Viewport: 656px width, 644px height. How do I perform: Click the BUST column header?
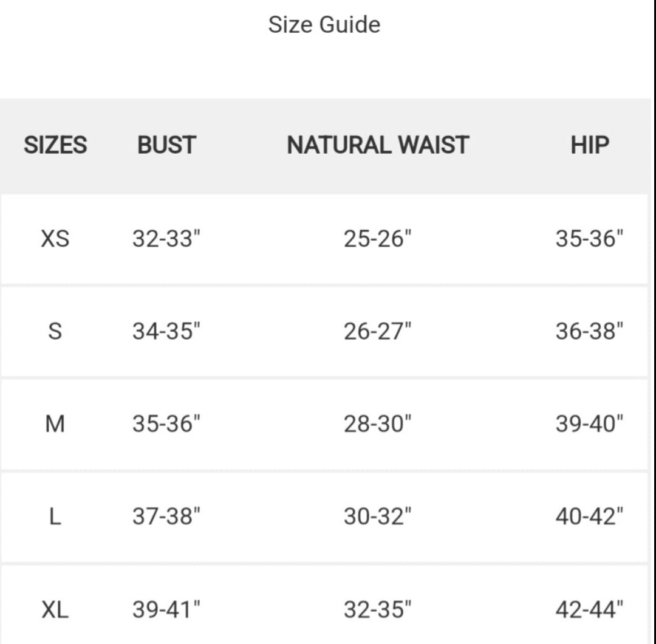166,145
